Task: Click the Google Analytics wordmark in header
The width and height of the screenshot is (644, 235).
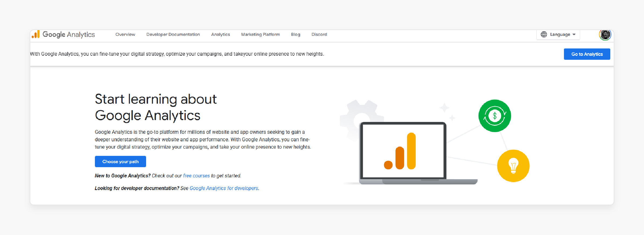Action: tap(69, 34)
